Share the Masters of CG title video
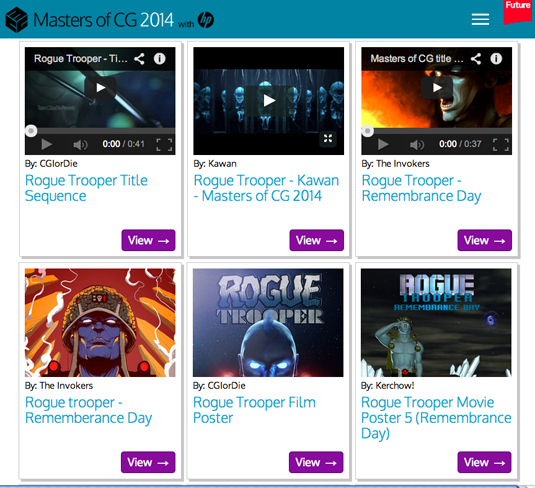535x488 pixels. coord(476,59)
